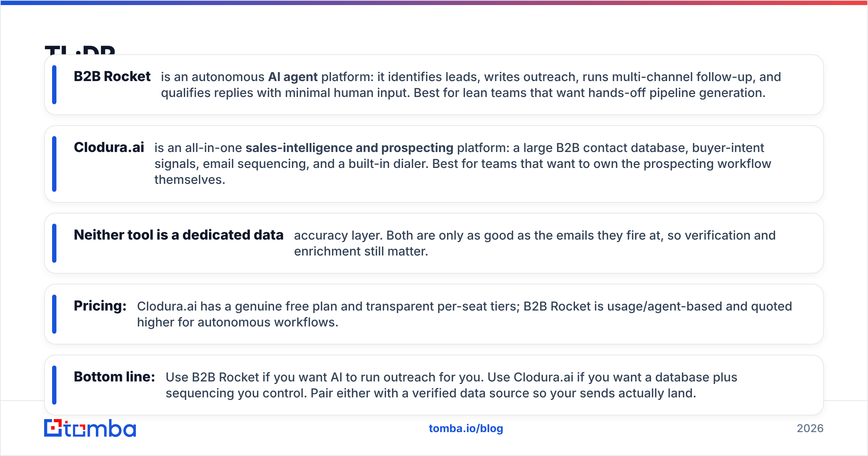The width and height of the screenshot is (868, 456).
Task: Click 'higher for autonomous workflows.' text
Action: pos(238,322)
